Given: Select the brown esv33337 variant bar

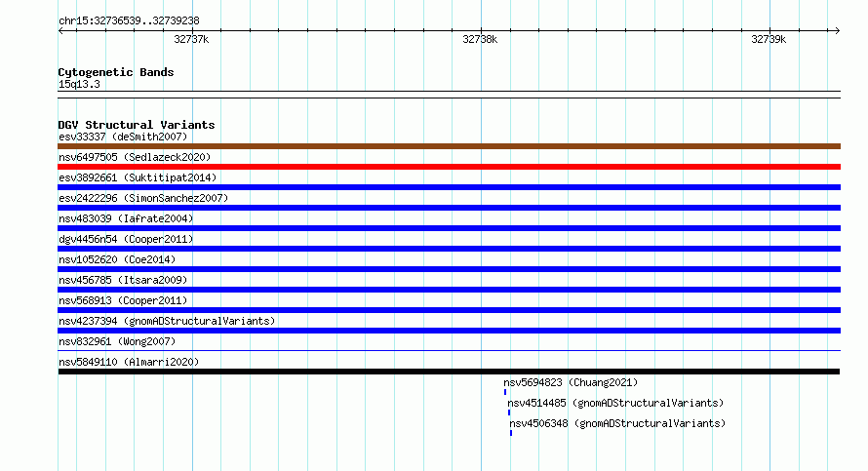Looking at the screenshot, I should (449, 146).
